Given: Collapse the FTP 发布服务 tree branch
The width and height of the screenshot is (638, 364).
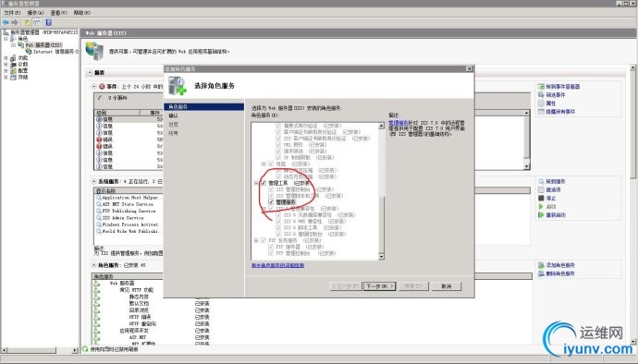Looking at the screenshot, I should click(256, 240).
